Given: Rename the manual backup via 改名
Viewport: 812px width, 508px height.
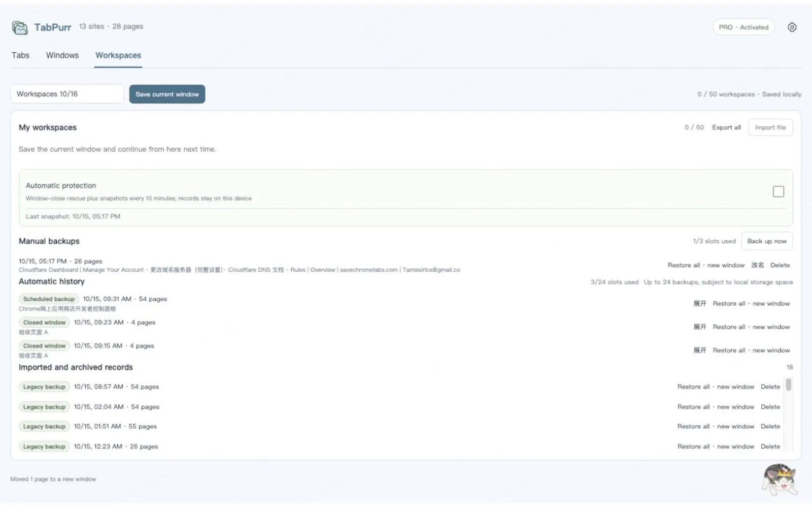Looking at the screenshot, I should coord(757,265).
